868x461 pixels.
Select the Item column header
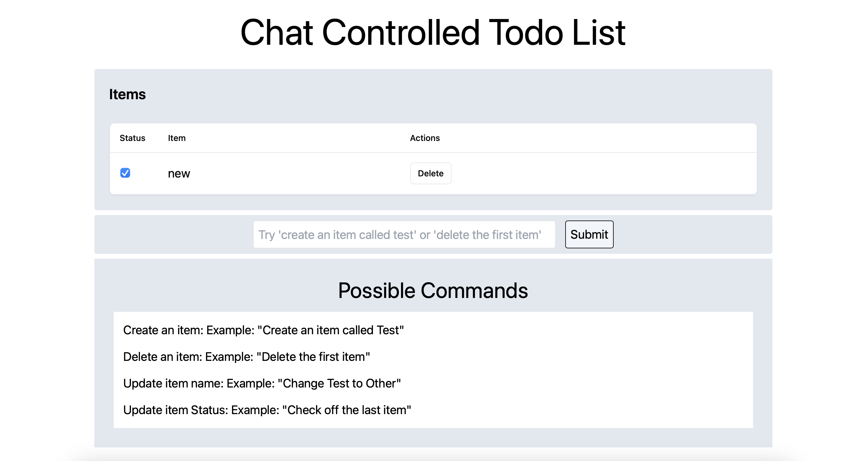tap(177, 138)
